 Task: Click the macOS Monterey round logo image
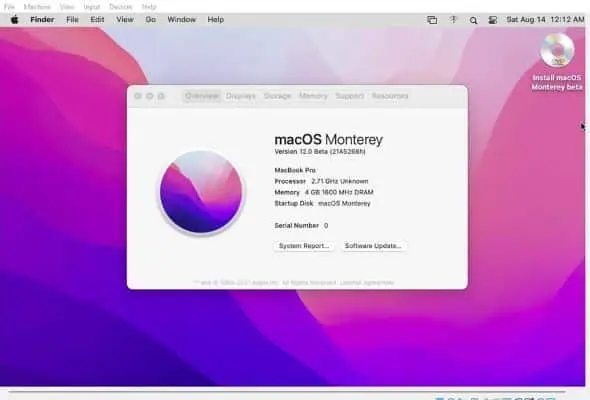[x=202, y=192]
